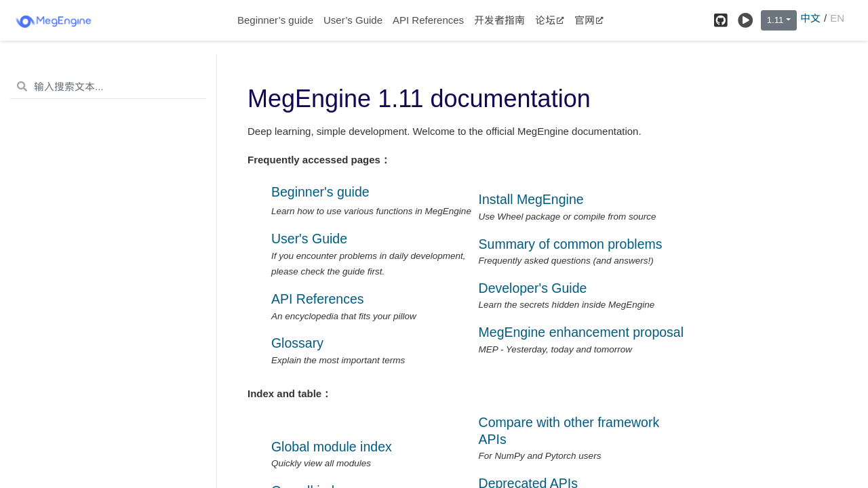Open User's Guide in the top navigation
Screen dimensions: 868x488
pos(353,20)
